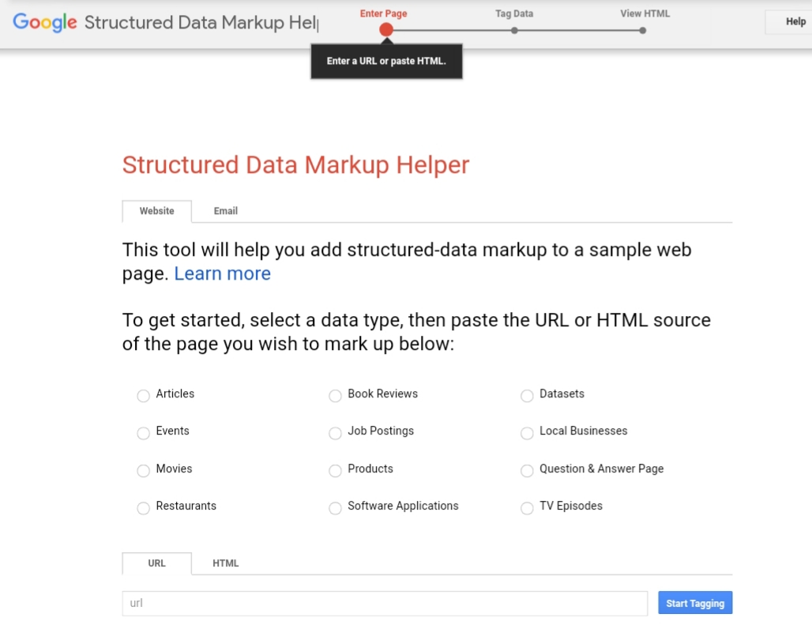This screenshot has height=644, width=812.
Task: Click the Google logo
Action: (x=44, y=22)
